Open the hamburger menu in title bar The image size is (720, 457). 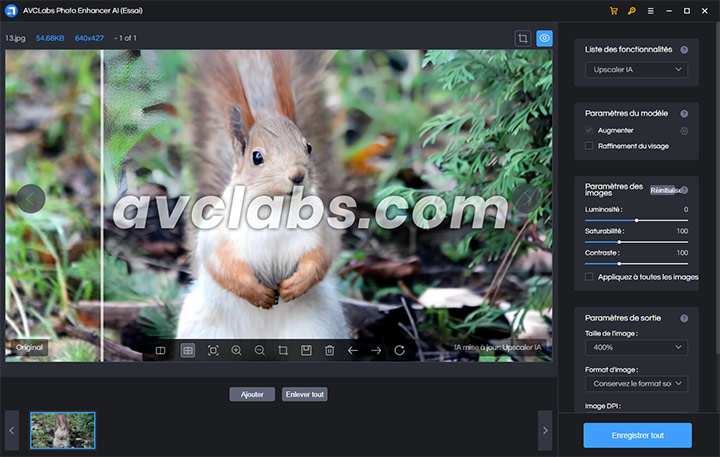click(651, 11)
